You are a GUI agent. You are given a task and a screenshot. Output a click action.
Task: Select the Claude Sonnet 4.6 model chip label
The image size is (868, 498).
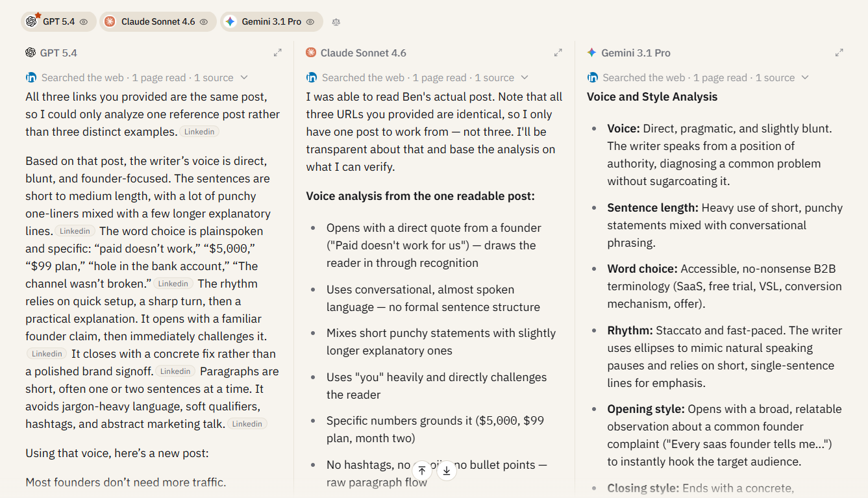coord(158,21)
